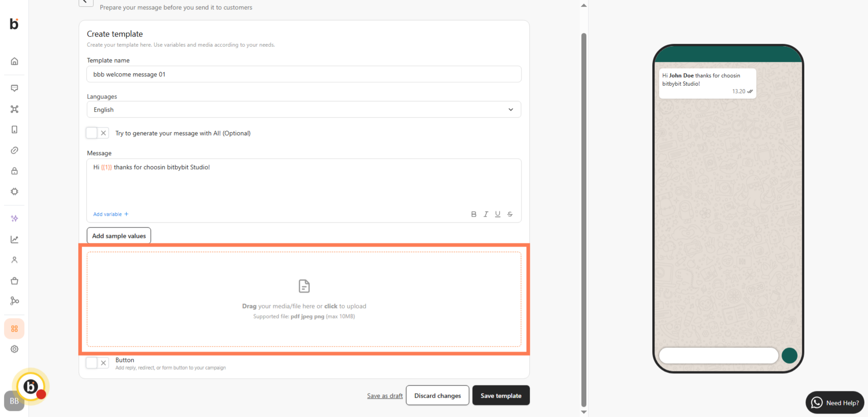The image size is (868, 417).
Task: Click the shopping bag sidebar icon
Action: coord(14,281)
